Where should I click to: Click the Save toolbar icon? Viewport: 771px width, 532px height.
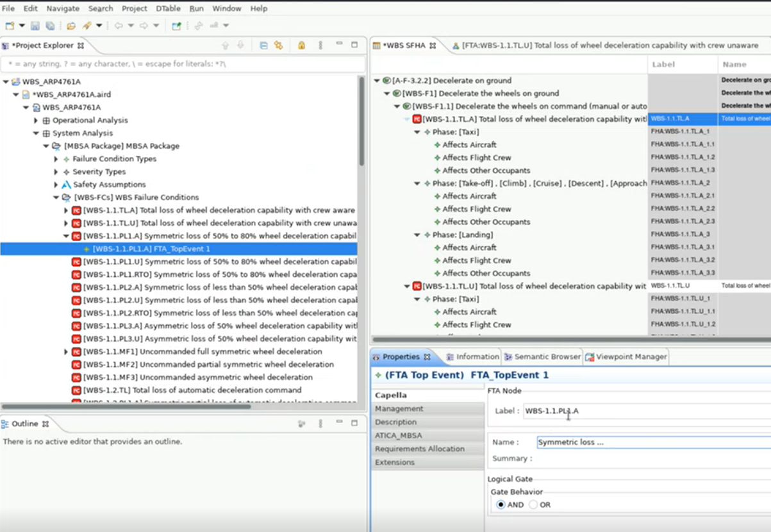(35, 26)
